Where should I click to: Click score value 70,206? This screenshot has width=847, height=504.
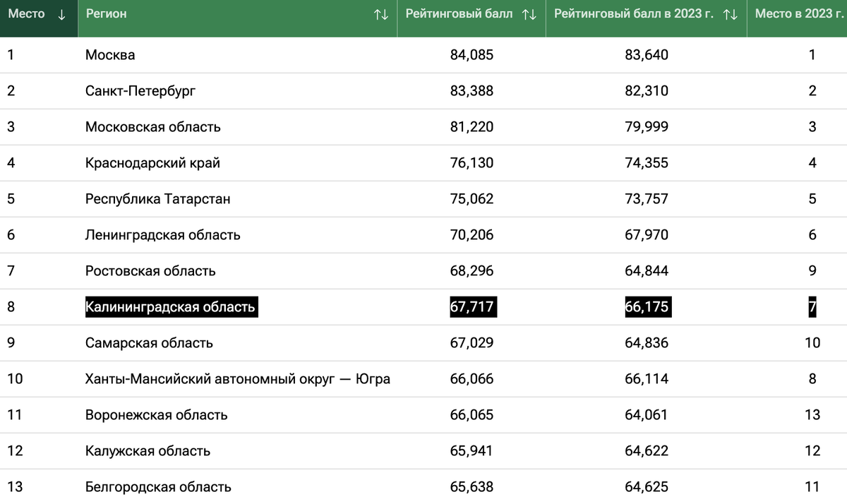(471, 235)
